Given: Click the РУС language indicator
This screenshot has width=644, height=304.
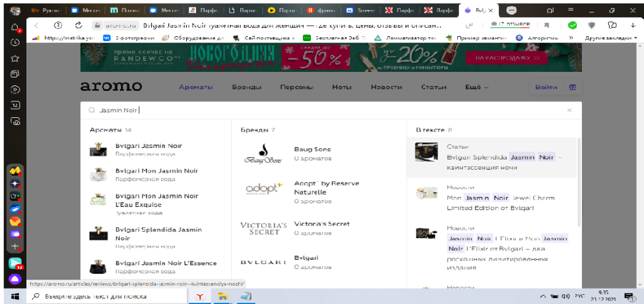Looking at the screenshot, I should (579, 296).
